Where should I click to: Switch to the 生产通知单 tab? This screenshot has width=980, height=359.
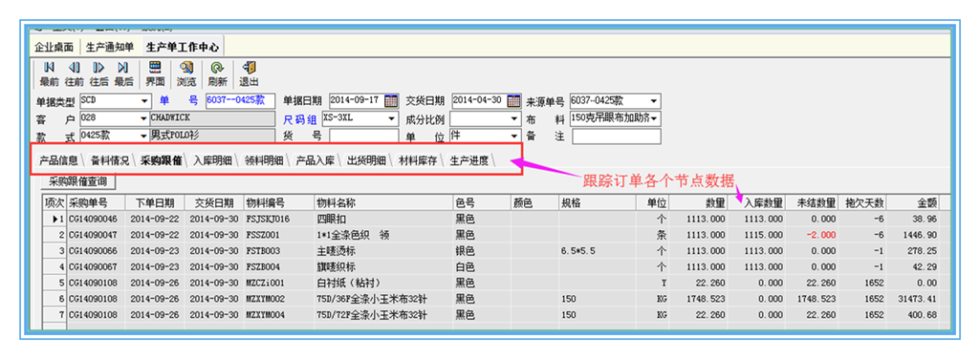(109, 47)
